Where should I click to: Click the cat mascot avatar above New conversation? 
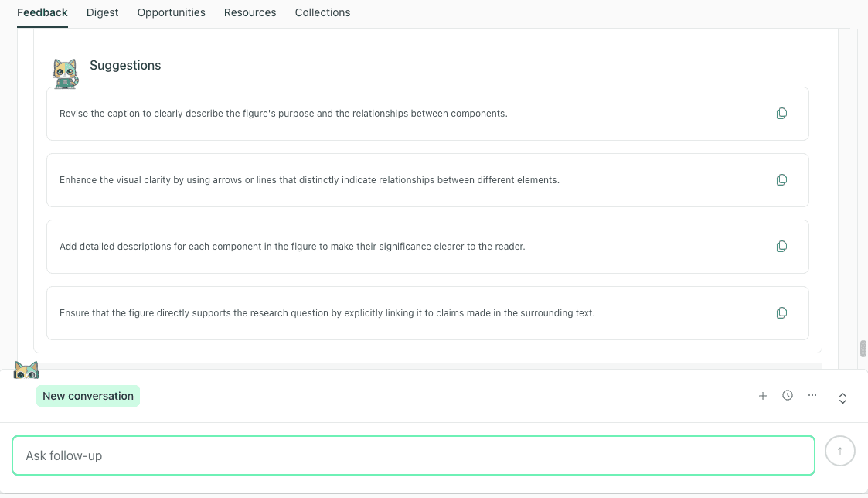point(26,370)
